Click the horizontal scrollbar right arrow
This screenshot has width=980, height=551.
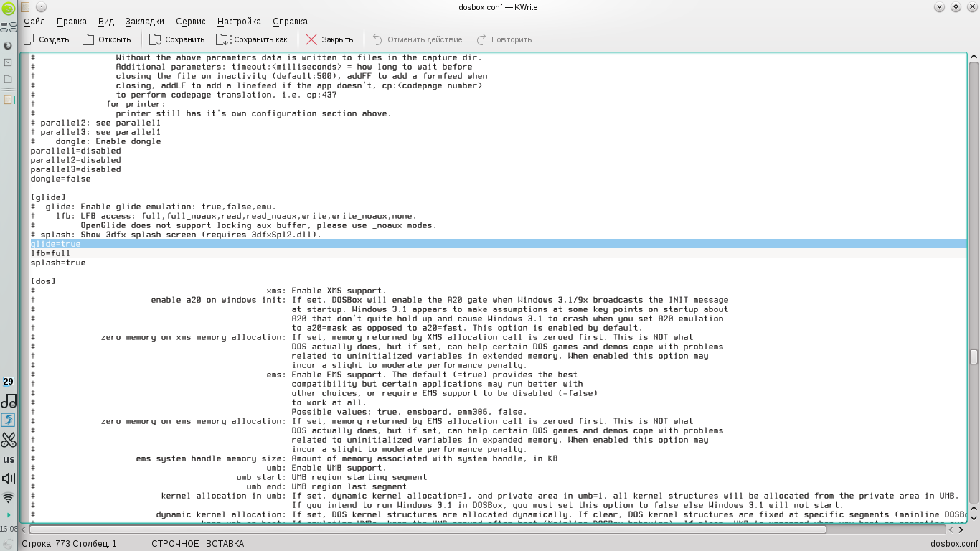click(x=962, y=529)
